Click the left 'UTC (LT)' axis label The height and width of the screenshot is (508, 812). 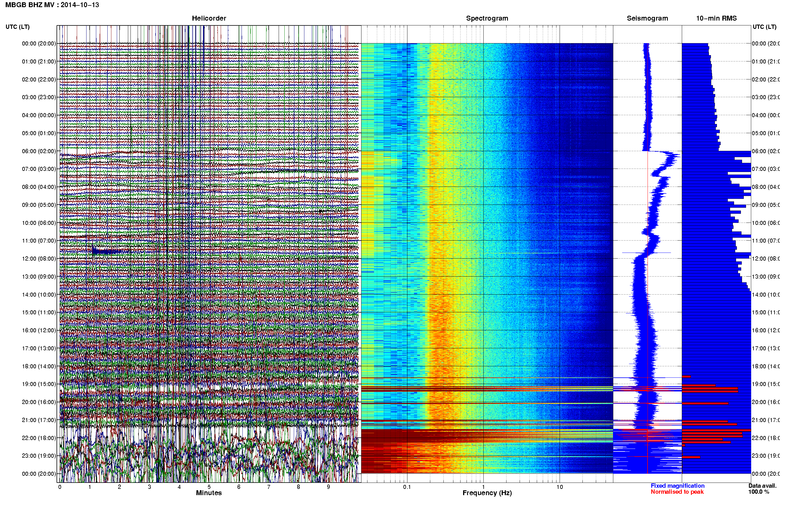pos(17,27)
